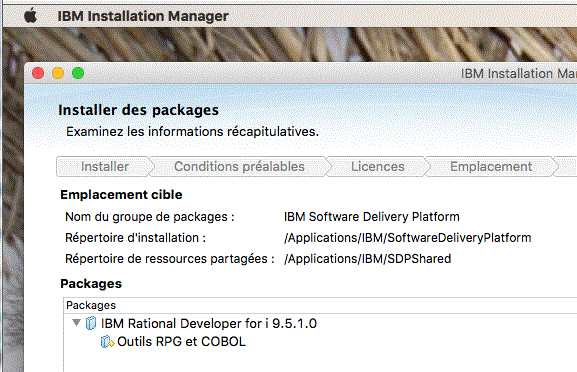Switch to the Emplacement step

[x=491, y=167]
